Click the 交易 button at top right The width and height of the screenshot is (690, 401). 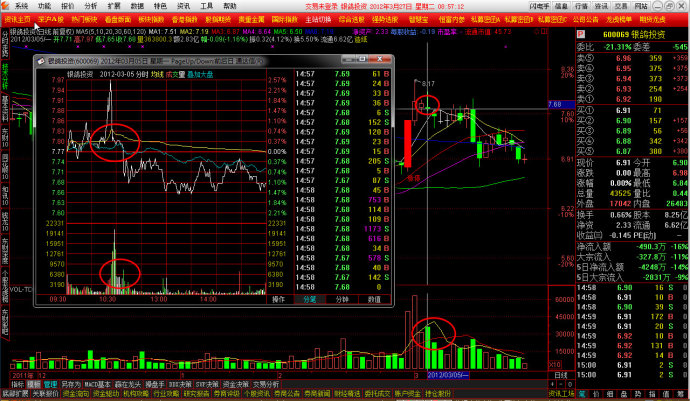click(x=621, y=6)
